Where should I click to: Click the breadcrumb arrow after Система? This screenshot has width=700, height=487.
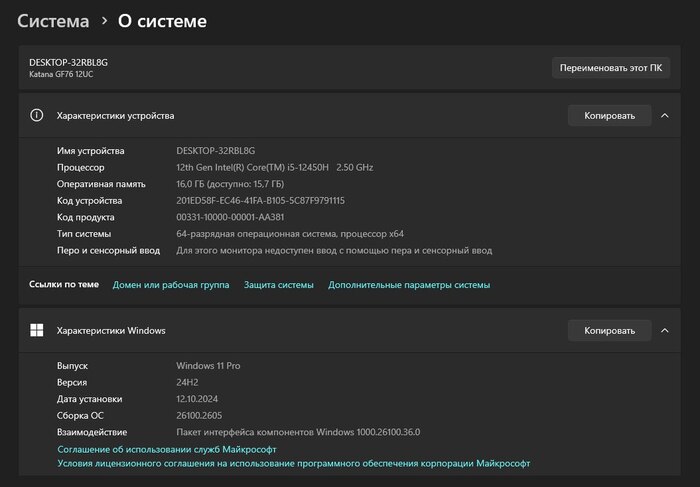pyautogui.click(x=103, y=20)
